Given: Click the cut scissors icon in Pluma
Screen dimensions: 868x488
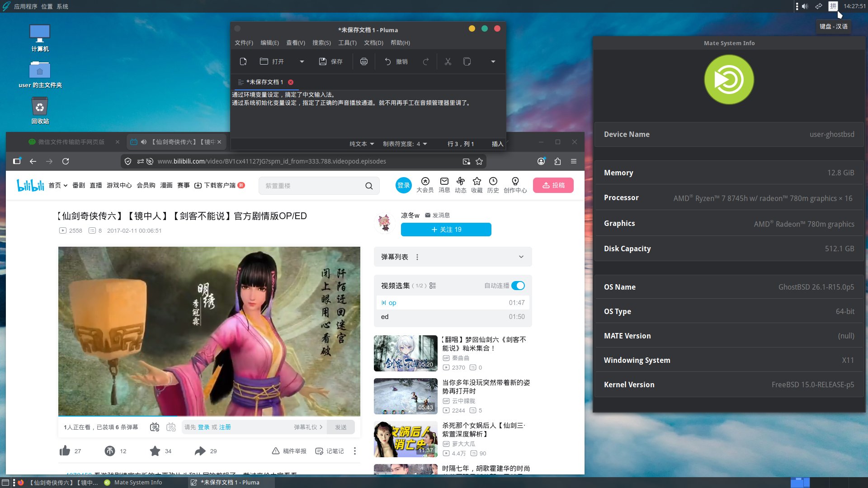Looking at the screenshot, I should [448, 61].
